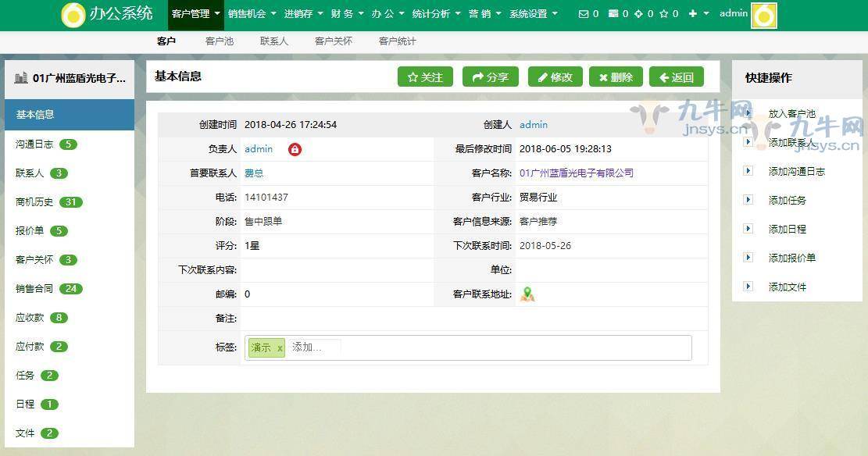This screenshot has width=868, height=456.
Task: Click the red lock icon next to 负责人 admin
Action: tap(293, 148)
